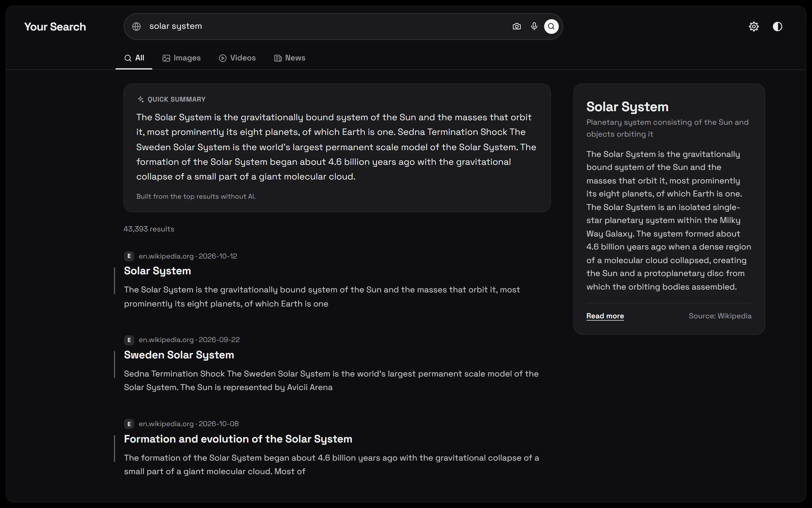812x508 pixels.
Task: Click the favicon of the Formation and evolution result
Action: point(129,424)
